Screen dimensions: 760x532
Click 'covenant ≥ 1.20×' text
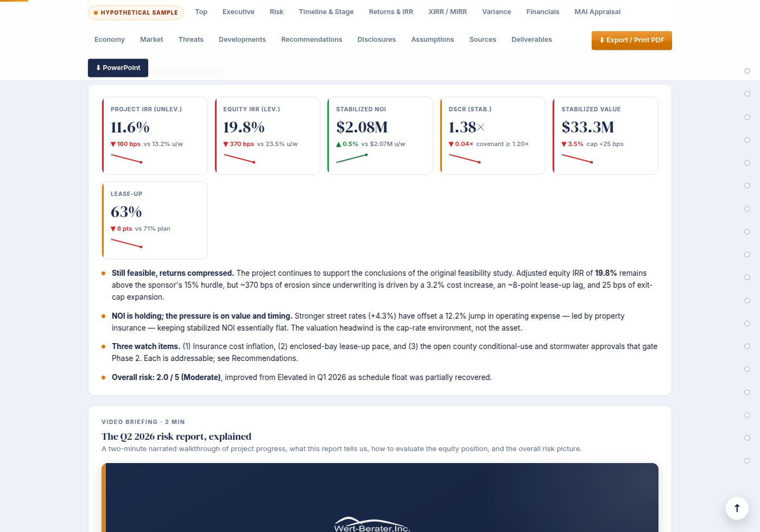click(x=502, y=144)
